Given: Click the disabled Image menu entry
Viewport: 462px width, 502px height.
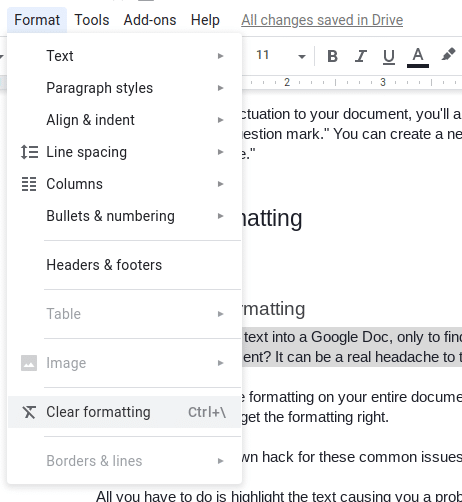Looking at the screenshot, I should click(x=124, y=363).
